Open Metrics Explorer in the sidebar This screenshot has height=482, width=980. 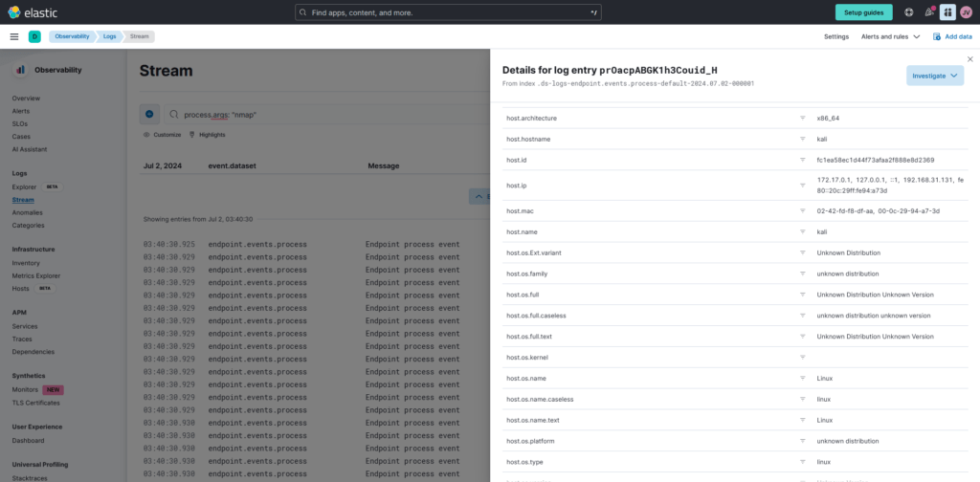36,276
